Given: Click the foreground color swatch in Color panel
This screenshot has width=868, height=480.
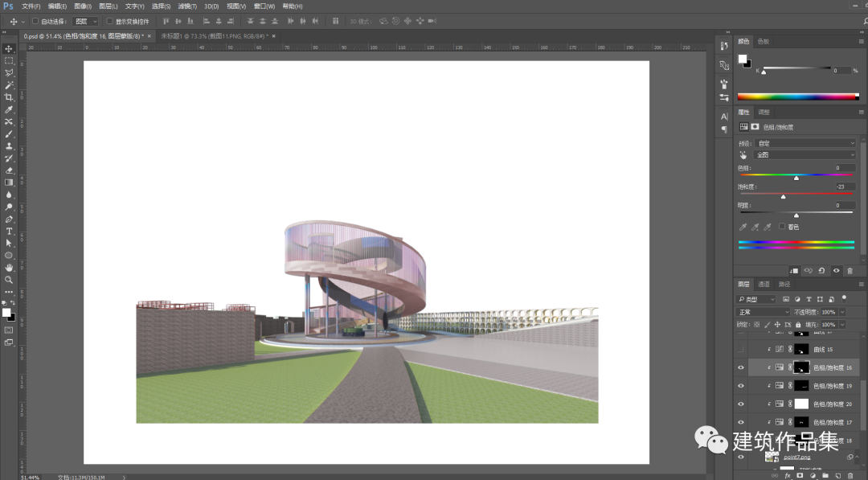Looking at the screenshot, I should coord(743,59).
